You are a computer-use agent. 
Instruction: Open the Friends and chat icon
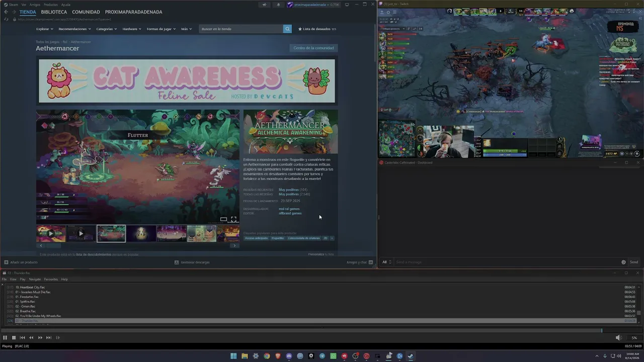(371, 262)
